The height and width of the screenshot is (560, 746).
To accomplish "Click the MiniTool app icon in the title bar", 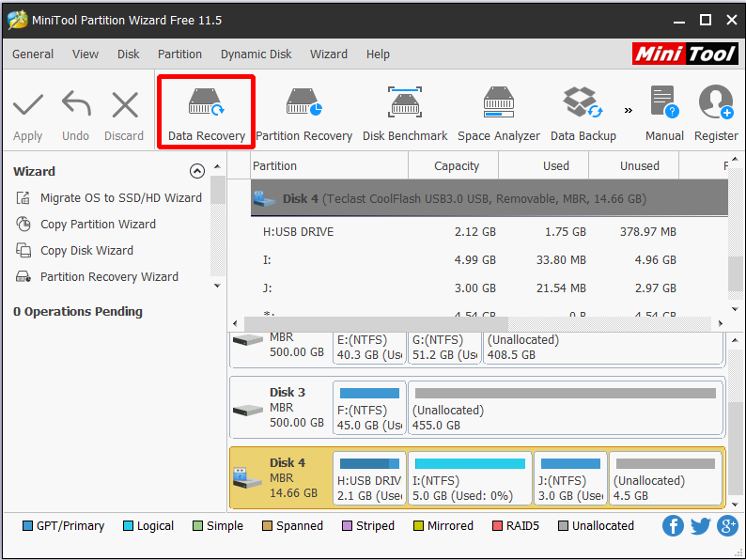I will pos(18,20).
